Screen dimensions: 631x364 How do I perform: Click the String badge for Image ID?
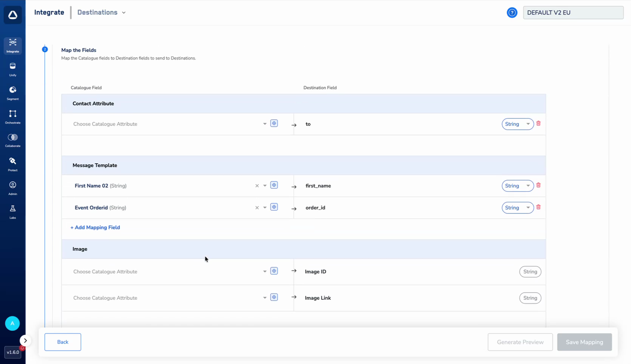[530, 272]
